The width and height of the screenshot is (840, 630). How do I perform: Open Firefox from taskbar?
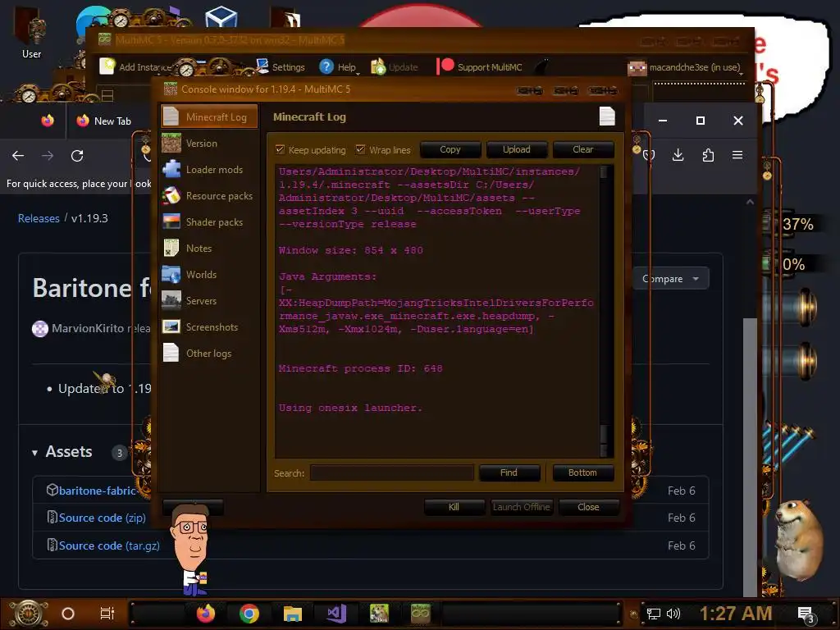pyautogui.click(x=205, y=613)
